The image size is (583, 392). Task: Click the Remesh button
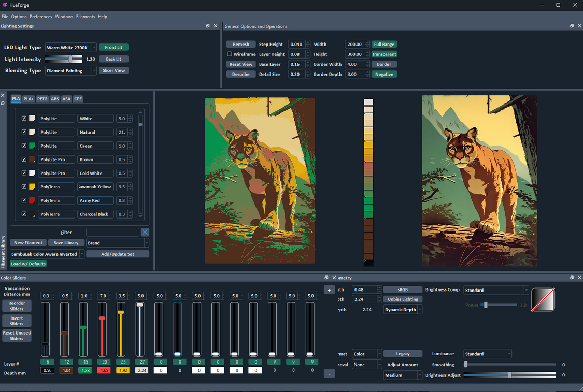pos(241,45)
